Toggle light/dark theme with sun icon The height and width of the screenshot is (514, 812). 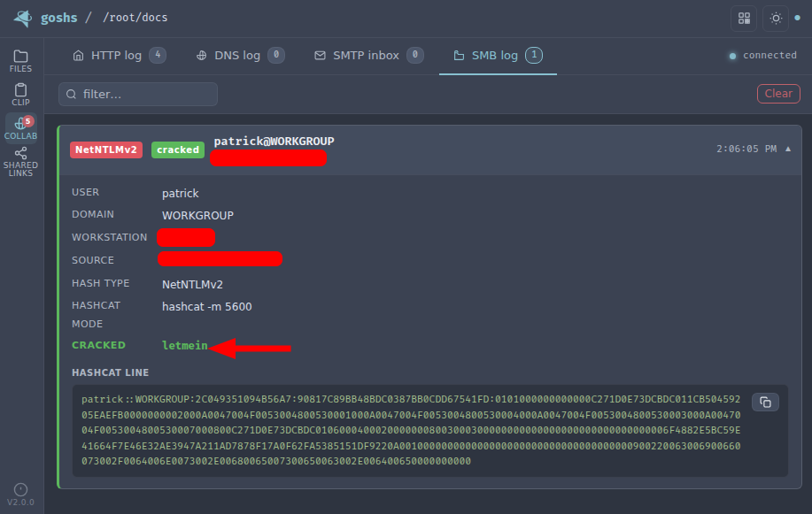coord(774,18)
